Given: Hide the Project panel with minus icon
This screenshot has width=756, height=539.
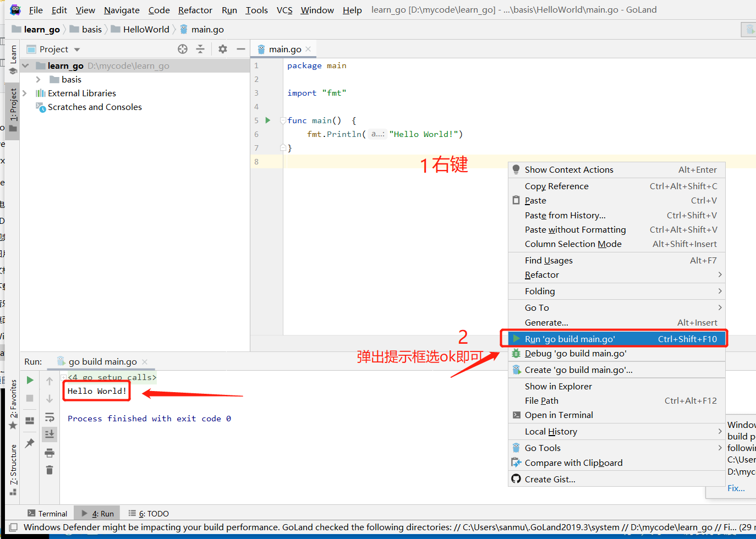Looking at the screenshot, I should pos(241,49).
